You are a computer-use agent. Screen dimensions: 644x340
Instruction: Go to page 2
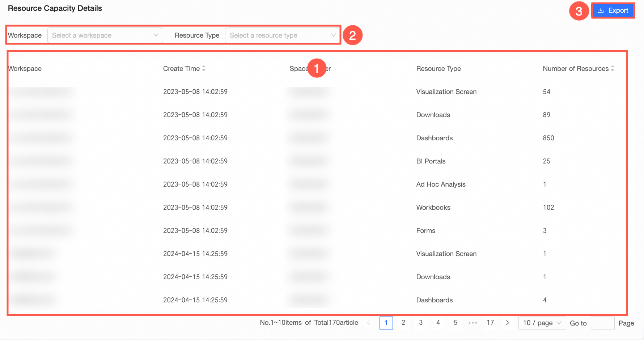pos(403,323)
